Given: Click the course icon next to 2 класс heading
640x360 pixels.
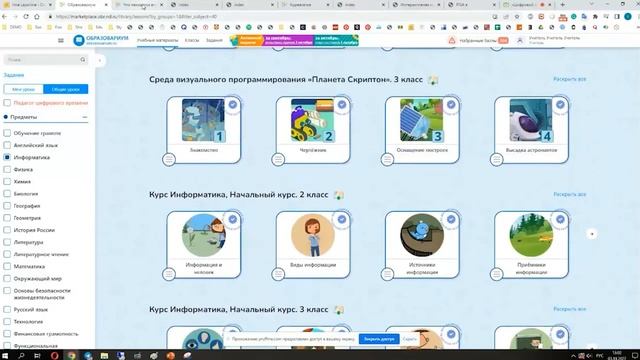Looking at the screenshot, I should pyautogui.click(x=338, y=195).
